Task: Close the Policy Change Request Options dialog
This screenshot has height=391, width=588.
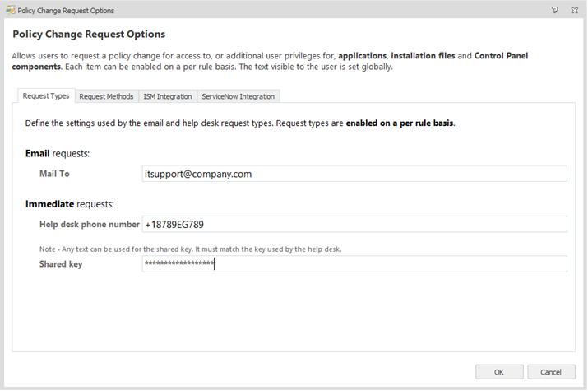Action: pyautogui.click(x=575, y=11)
